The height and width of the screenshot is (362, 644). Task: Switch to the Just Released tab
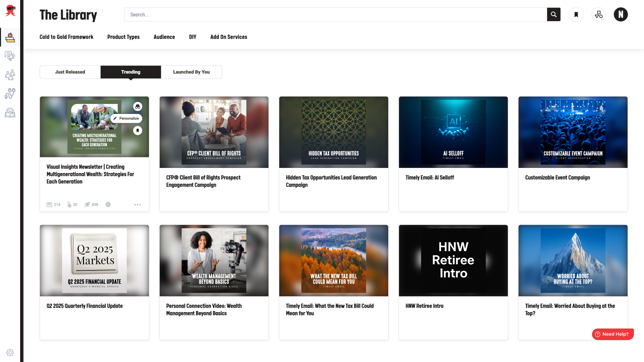(70, 72)
